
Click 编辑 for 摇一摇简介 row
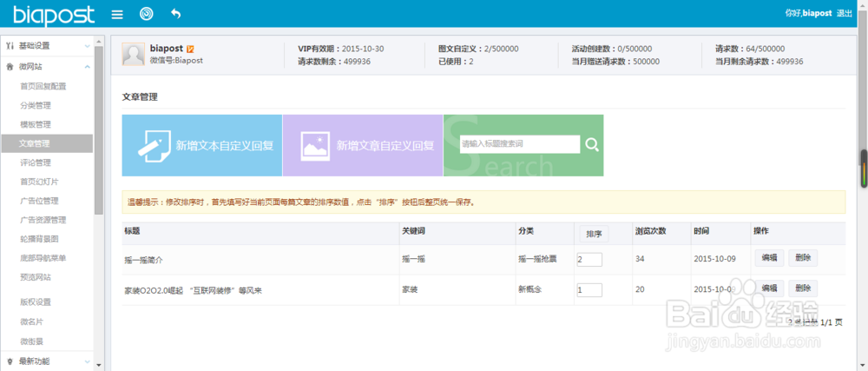[x=769, y=257]
